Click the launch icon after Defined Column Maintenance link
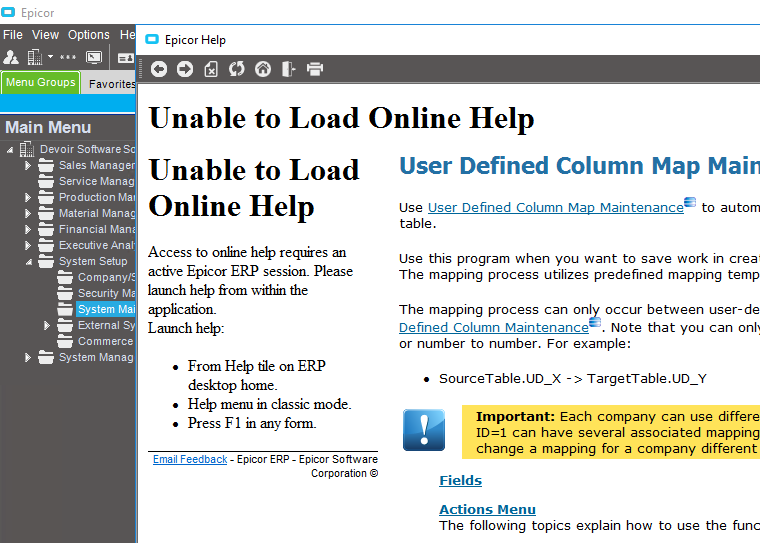 click(595, 322)
